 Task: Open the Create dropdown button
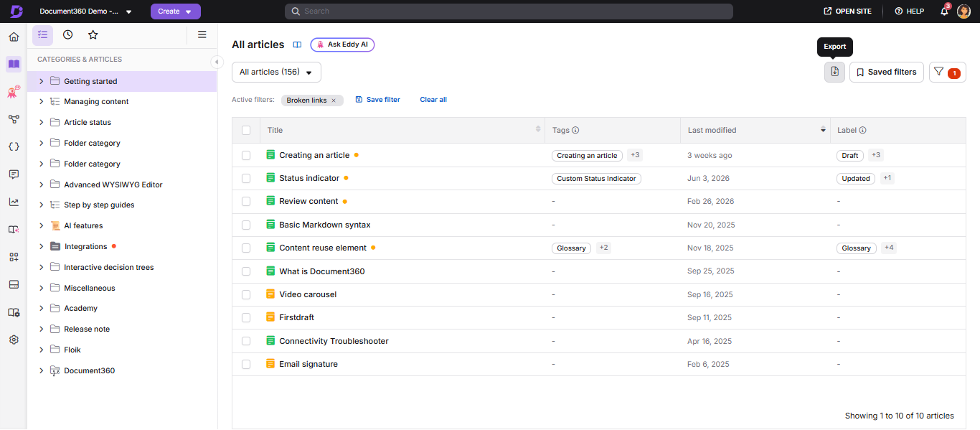click(176, 11)
